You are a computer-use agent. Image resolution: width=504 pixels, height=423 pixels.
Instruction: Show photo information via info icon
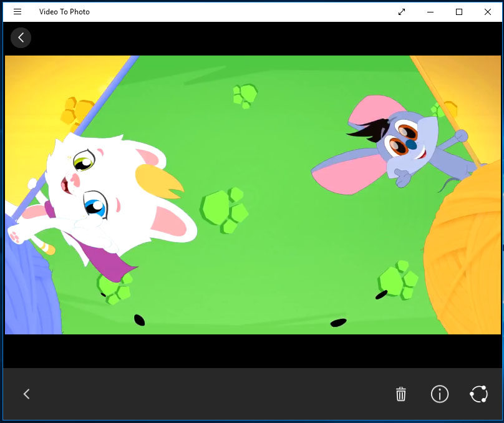(439, 394)
